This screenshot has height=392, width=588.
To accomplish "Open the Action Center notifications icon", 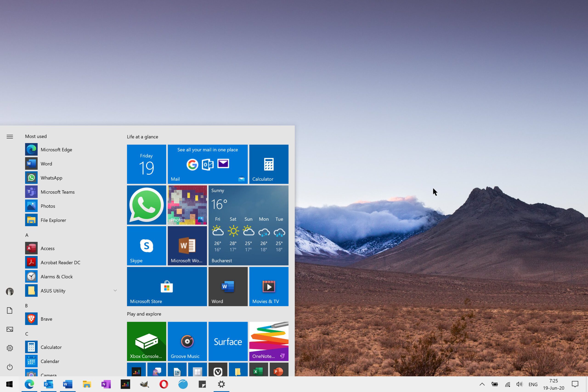I will pos(575,384).
